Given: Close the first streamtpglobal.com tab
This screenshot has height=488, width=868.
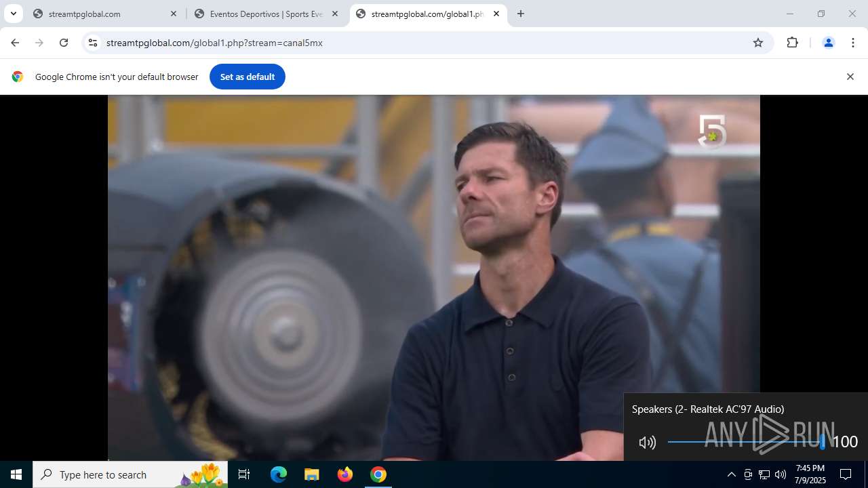Looking at the screenshot, I should click(x=174, y=14).
